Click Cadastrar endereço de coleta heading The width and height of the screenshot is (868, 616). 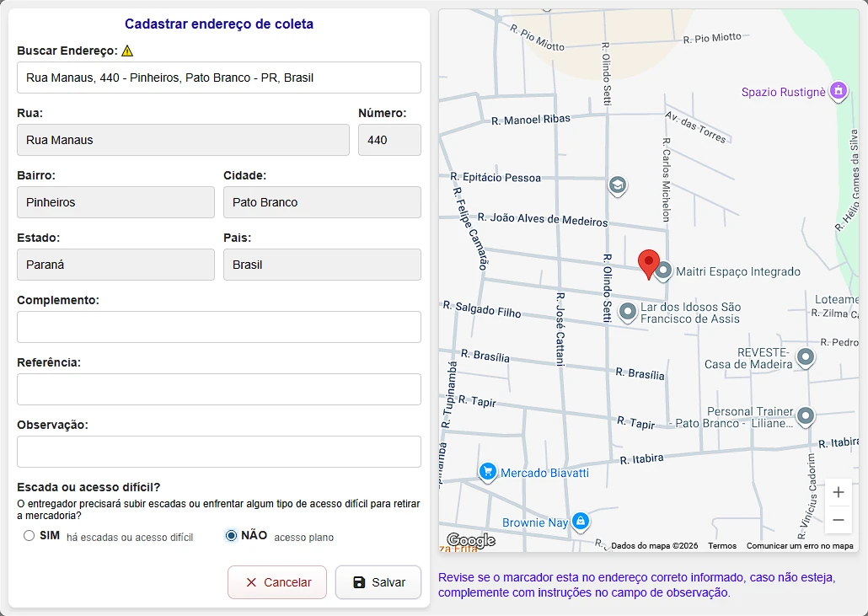pyautogui.click(x=219, y=24)
